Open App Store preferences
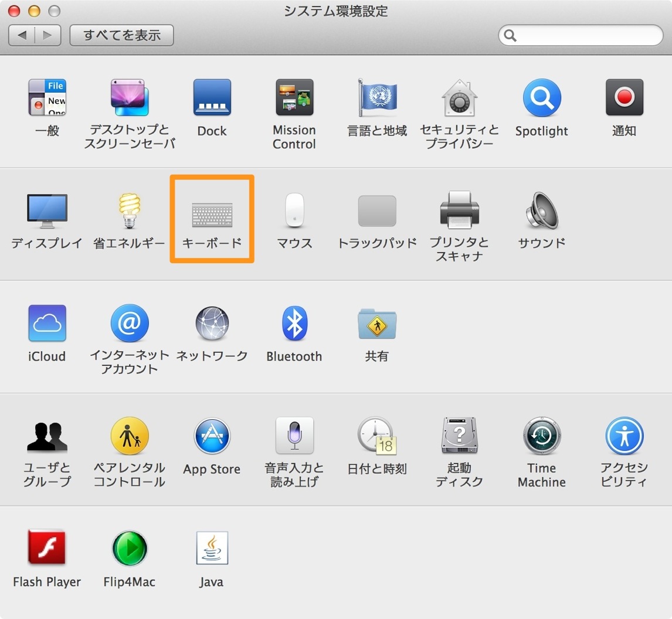The width and height of the screenshot is (672, 619). [212, 436]
